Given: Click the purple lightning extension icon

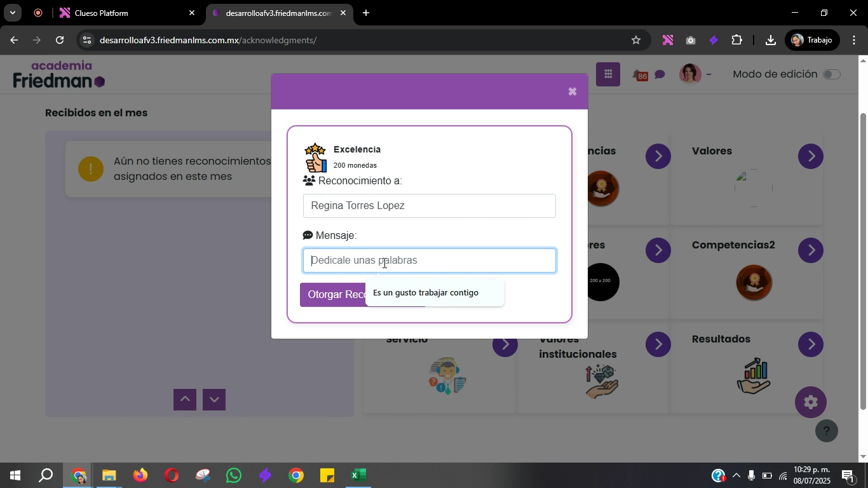Looking at the screenshot, I should tap(714, 40).
